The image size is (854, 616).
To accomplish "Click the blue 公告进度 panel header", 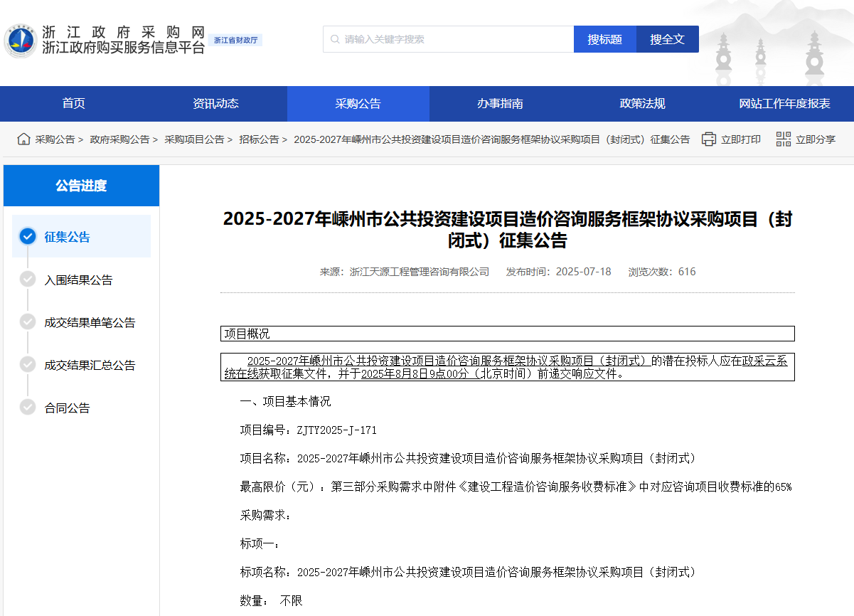I will click(81, 185).
